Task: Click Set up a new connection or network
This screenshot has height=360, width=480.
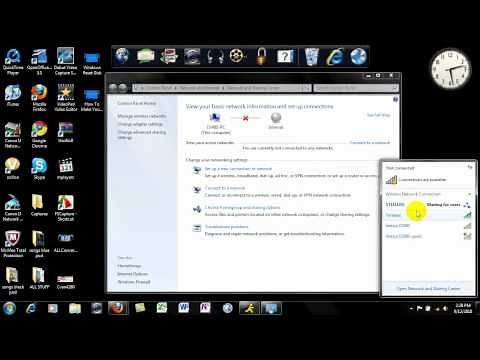Action: coord(238,169)
